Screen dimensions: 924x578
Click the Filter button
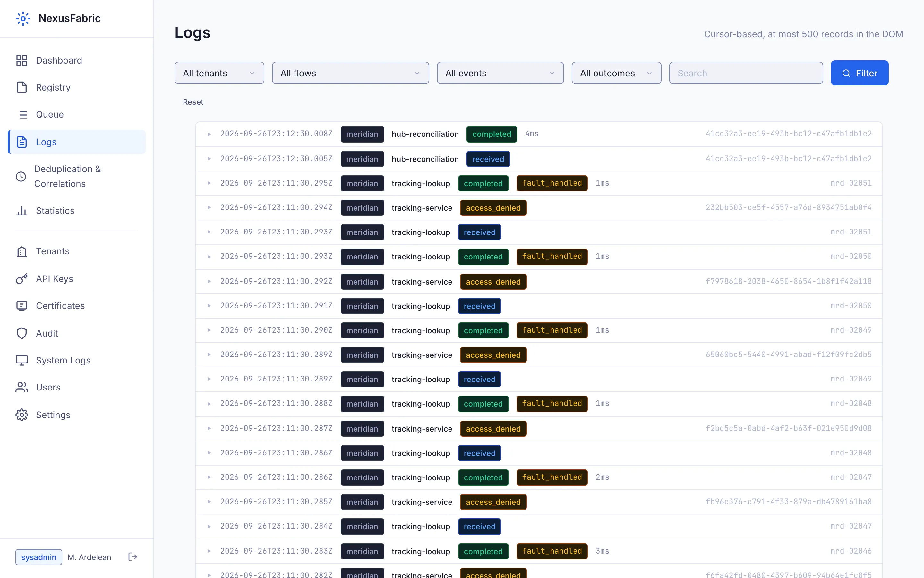(x=860, y=73)
